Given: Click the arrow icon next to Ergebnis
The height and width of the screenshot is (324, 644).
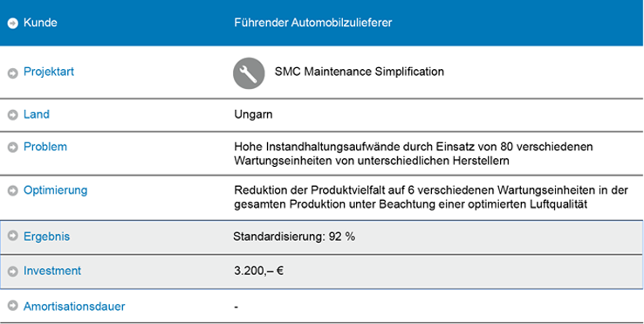Looking at the screenshot, I should point(13,236).
